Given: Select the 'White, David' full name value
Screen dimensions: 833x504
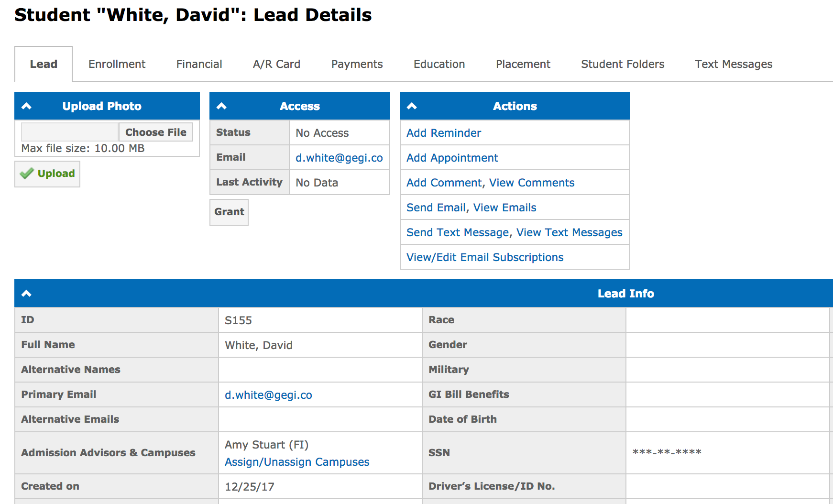Looking at the screenshot, I should point(259,345).
